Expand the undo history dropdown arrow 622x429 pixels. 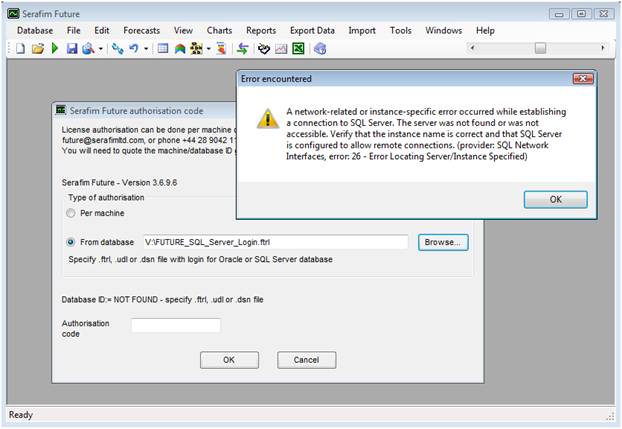pyautogui.click(x=146, y=49)
